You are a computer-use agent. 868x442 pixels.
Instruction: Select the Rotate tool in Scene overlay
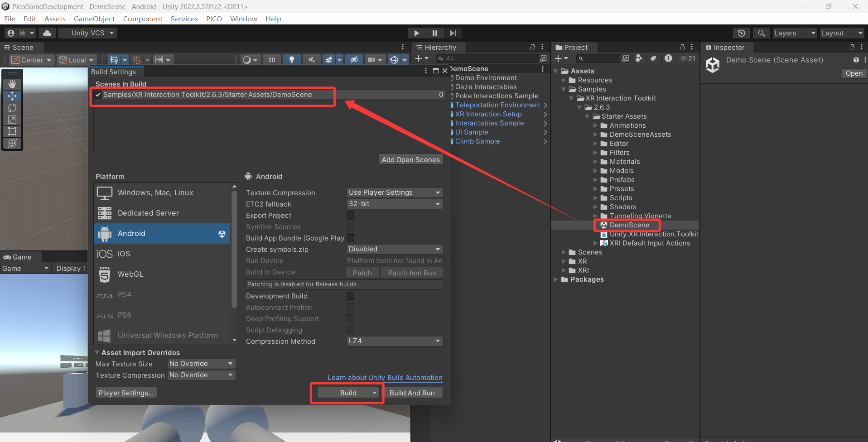tap(12, 108)
